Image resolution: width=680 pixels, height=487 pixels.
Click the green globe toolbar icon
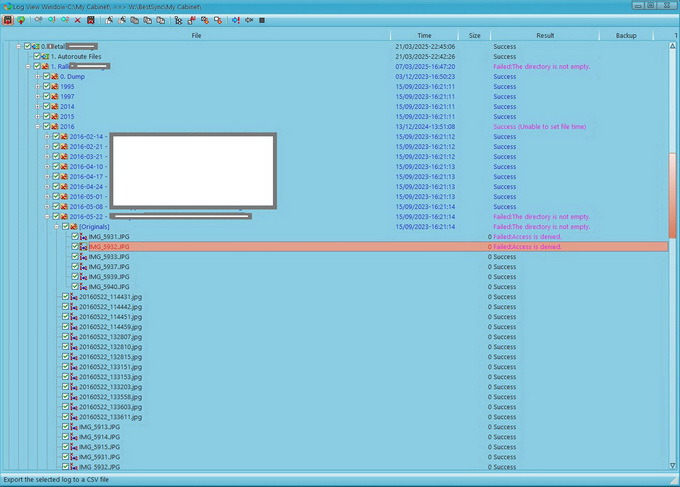(21, 20)
